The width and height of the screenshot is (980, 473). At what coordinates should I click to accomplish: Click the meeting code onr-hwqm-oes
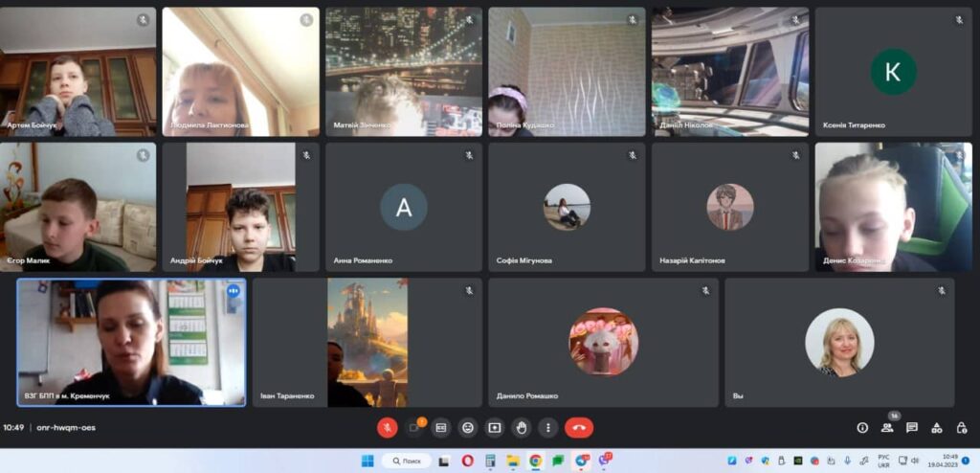tap(65, 428)
